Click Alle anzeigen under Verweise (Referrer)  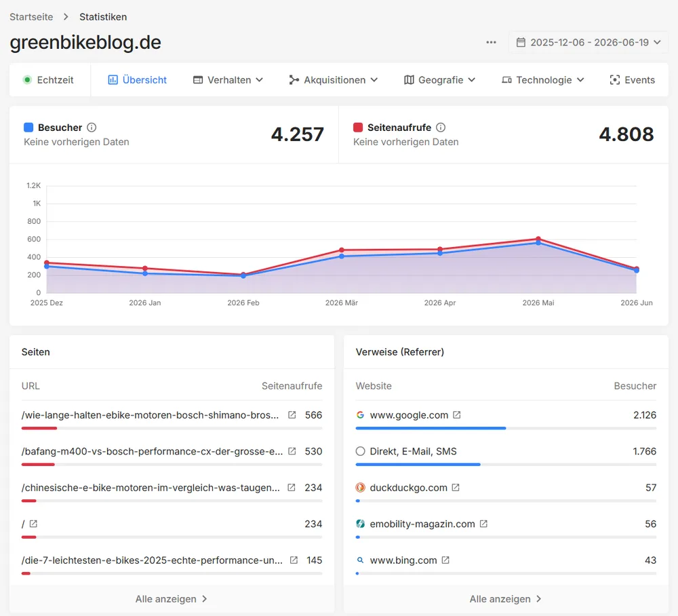pyautogui.click(x=506, y=599)
